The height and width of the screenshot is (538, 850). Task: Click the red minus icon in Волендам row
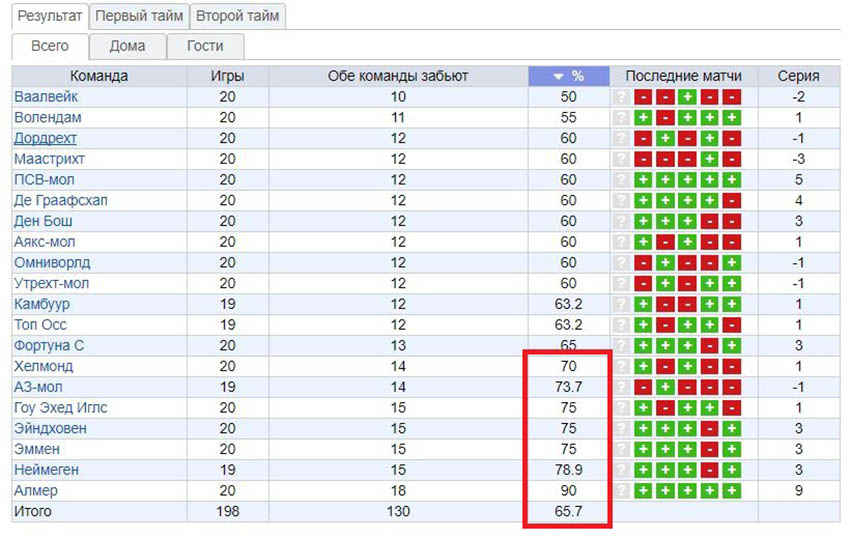[665, 118]
